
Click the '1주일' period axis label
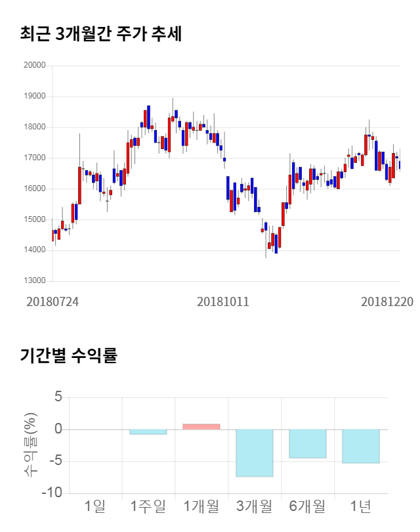click(148, 506)
